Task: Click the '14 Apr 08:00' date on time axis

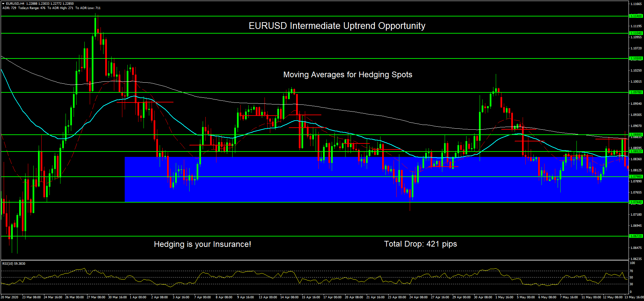Action: pos(289,297)
